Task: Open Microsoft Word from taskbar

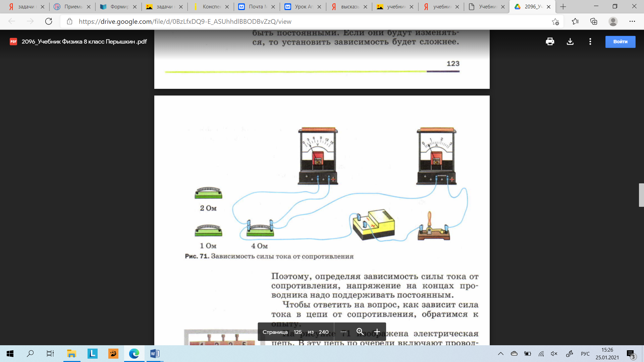Action: 155,354
